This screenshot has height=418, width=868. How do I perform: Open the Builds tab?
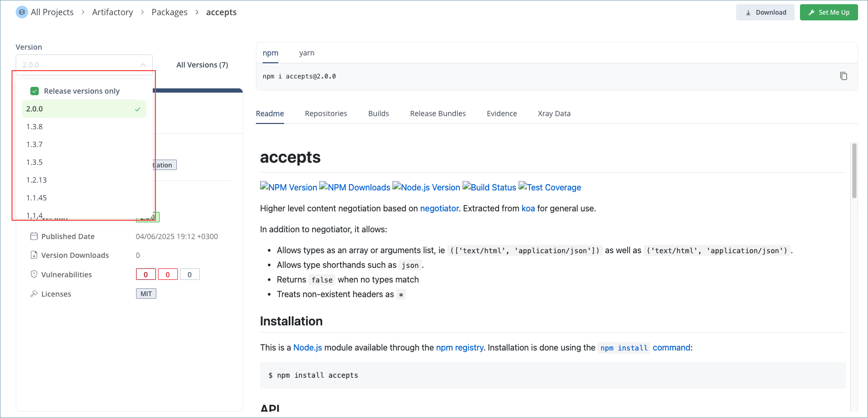379,114
